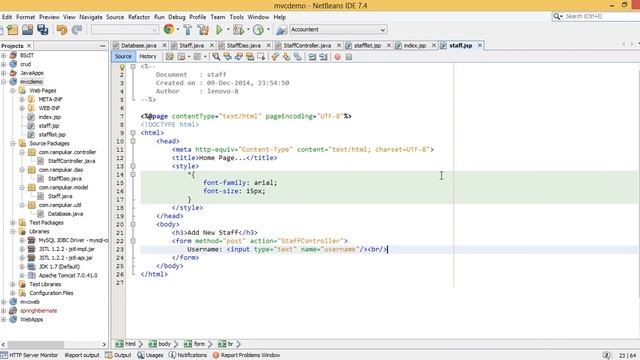Open the index.jsp tab
Image resolution: width=640 pixels, height=360 pixels.
point(415,45)
